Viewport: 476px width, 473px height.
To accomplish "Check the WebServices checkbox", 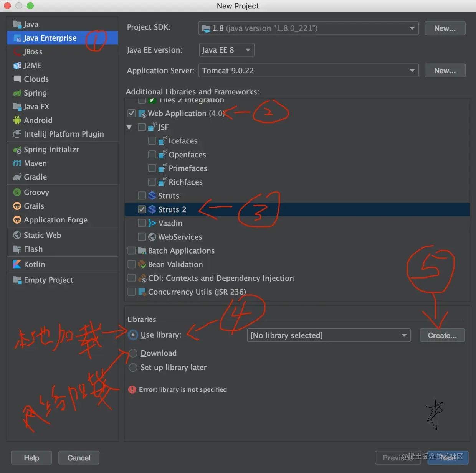I will (142, 237).
